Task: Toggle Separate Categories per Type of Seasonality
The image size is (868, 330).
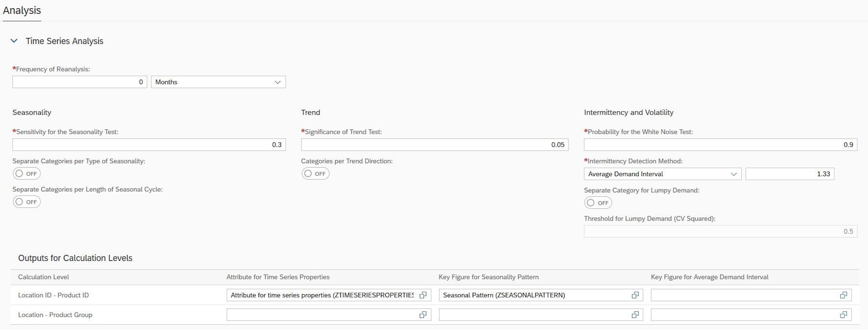Action: click(26, 174)
